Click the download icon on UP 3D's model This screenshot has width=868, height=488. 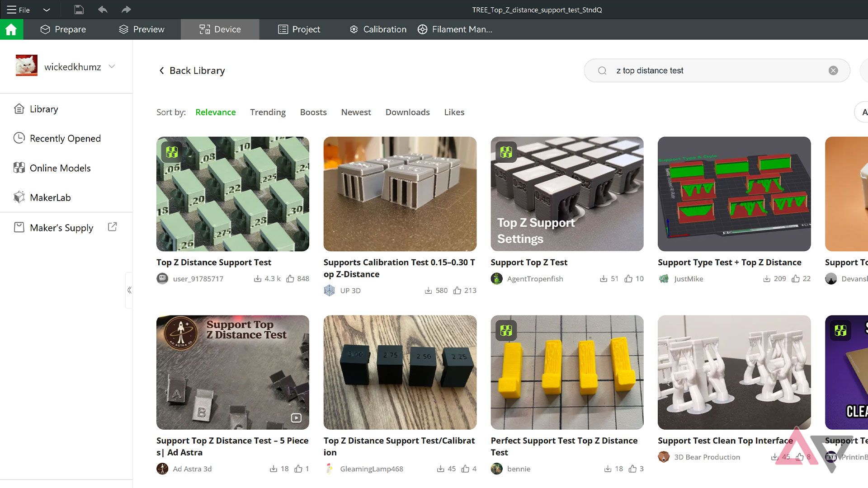[x=428, y=291]
